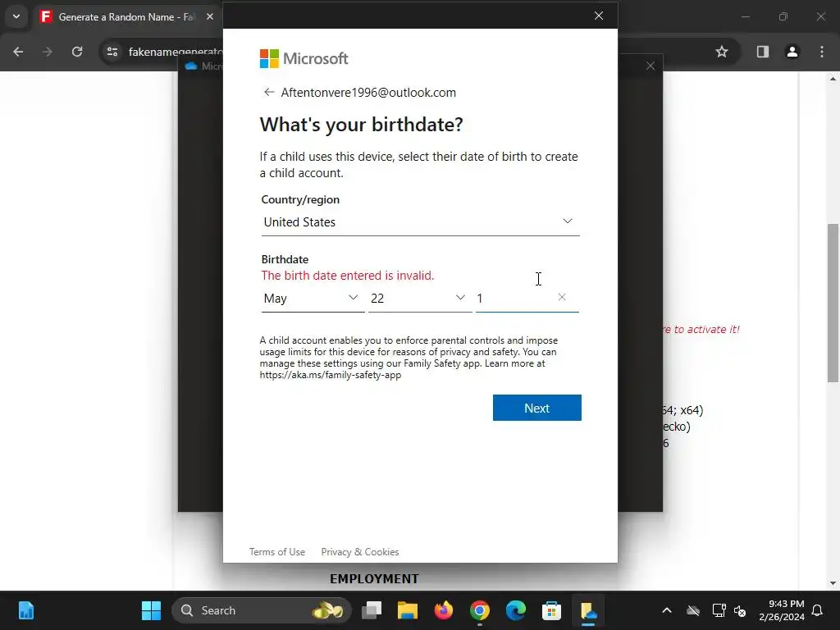Open network status tray icon
This screenshot has height=630, width=840.
click(719, 610)
